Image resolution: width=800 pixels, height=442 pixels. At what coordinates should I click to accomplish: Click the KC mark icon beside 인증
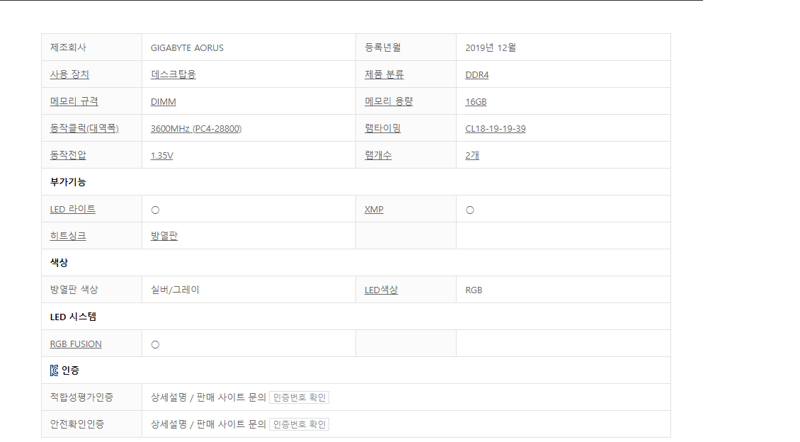tap(54, 371)
